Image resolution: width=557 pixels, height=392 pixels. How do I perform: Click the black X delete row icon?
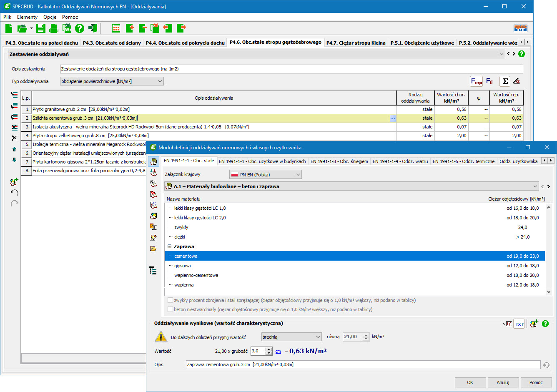click(x=14, y=138)
